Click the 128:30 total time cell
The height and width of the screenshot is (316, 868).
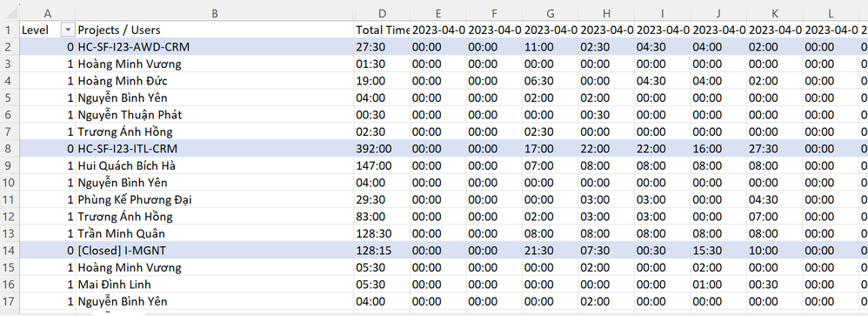(x=382, y=233)
